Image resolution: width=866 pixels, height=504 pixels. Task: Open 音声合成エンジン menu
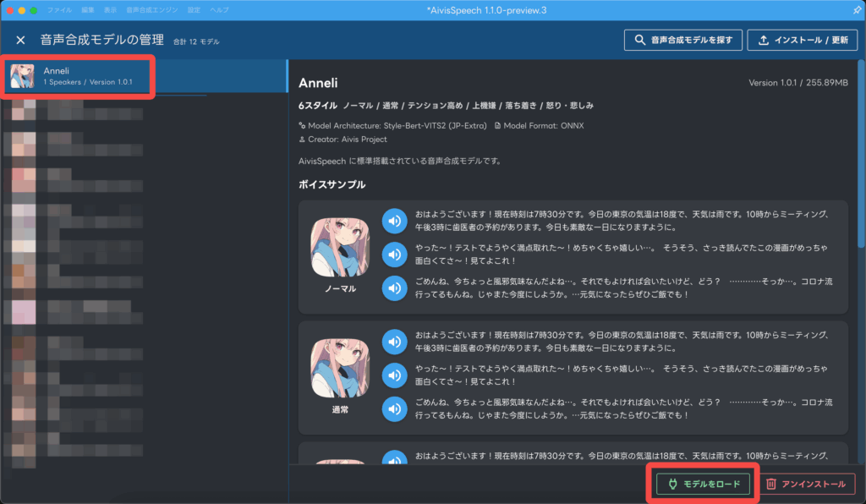152,10
